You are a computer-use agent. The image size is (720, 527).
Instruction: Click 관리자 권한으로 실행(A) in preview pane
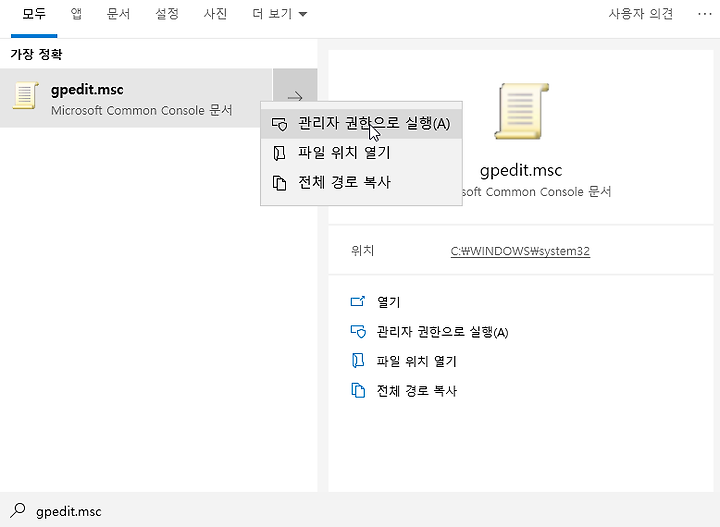[442, 332]
